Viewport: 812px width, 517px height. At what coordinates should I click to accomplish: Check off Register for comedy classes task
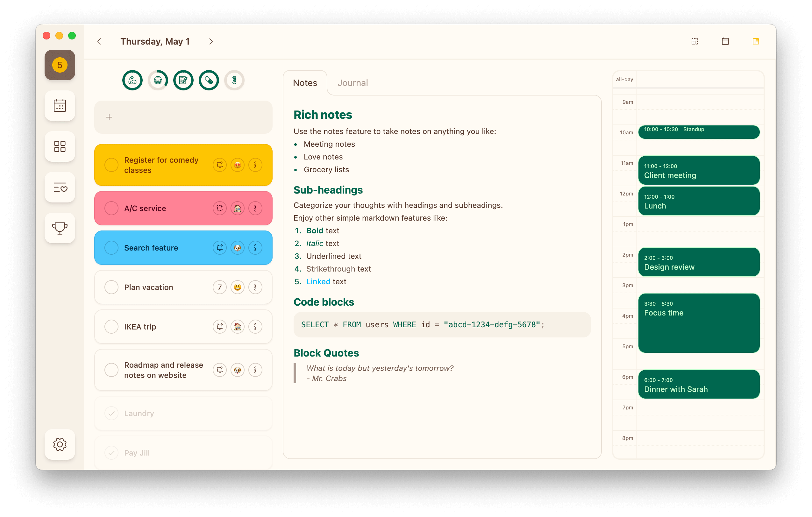click(111, 165)
